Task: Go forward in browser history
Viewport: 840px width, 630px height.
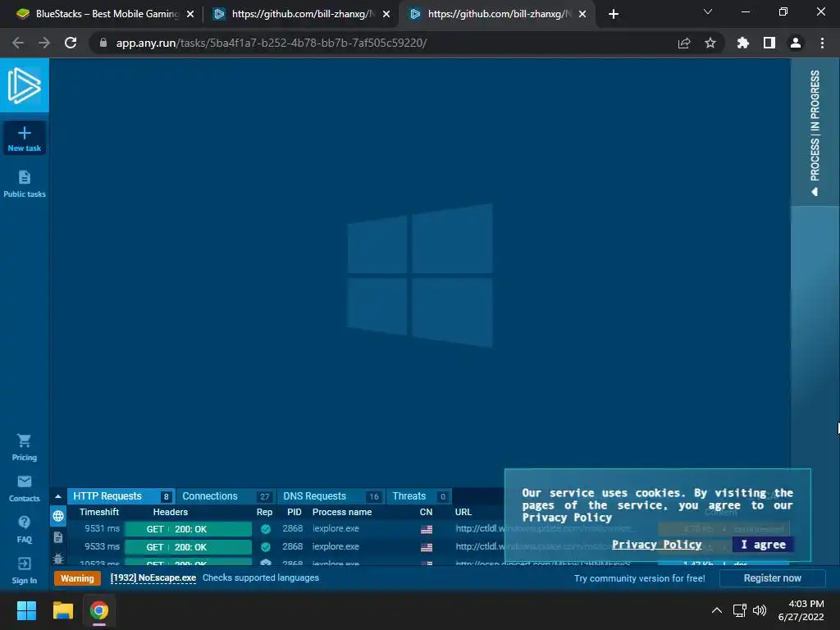Action: [x=44, y=43]
